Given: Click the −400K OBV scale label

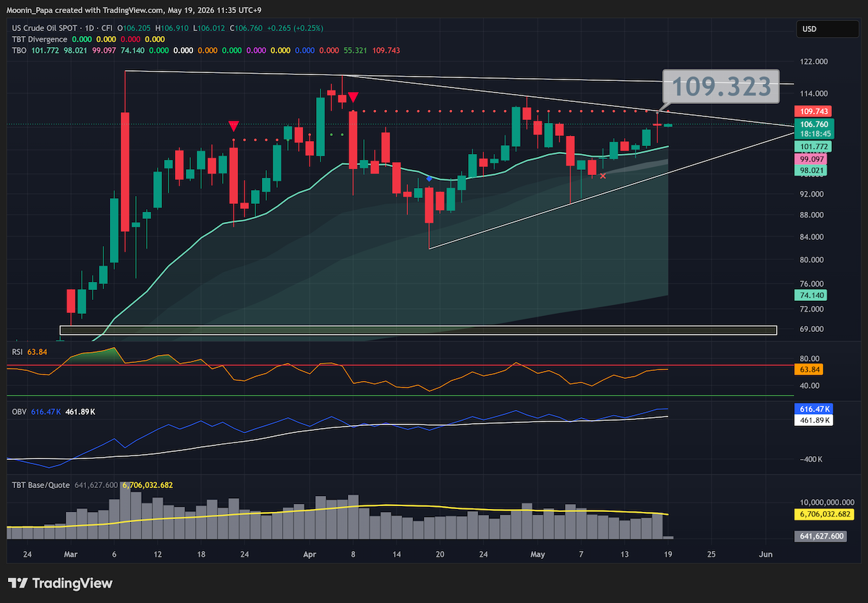Looking at the screenshot, I should [x=811, y=459].
